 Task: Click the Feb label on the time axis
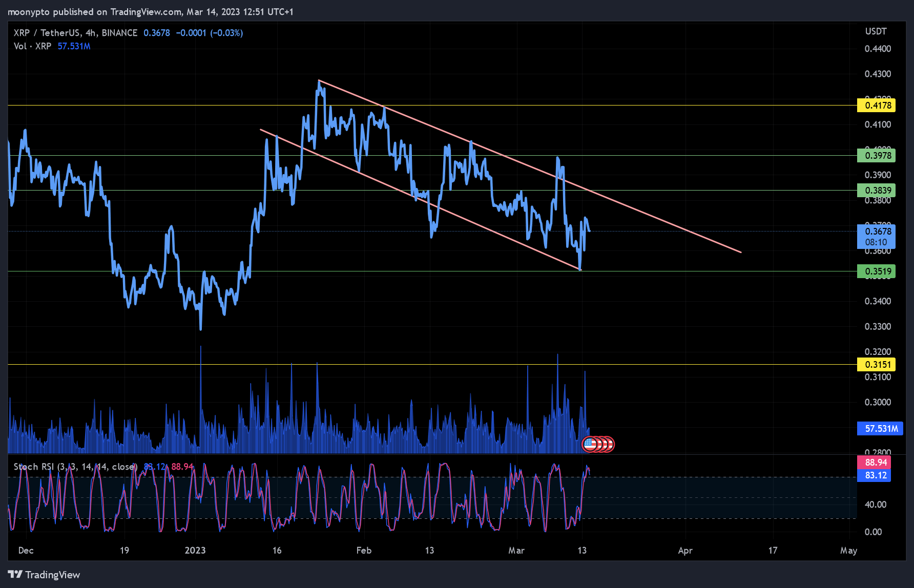[x=364, y=551]
